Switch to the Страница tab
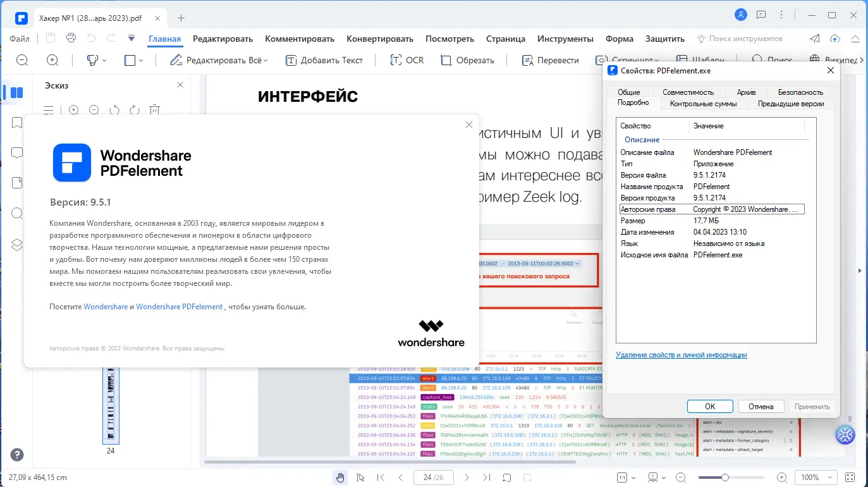 (x=506, y=39)
